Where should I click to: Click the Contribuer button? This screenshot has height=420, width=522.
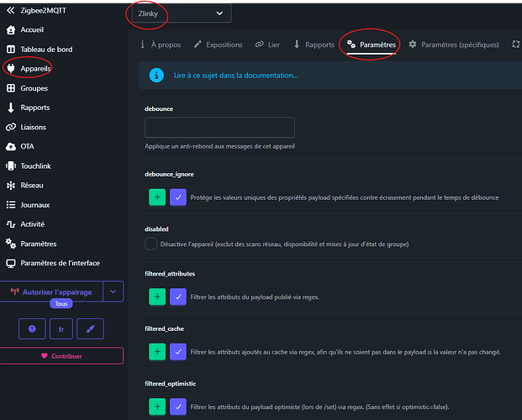click(x=61, y=355)
